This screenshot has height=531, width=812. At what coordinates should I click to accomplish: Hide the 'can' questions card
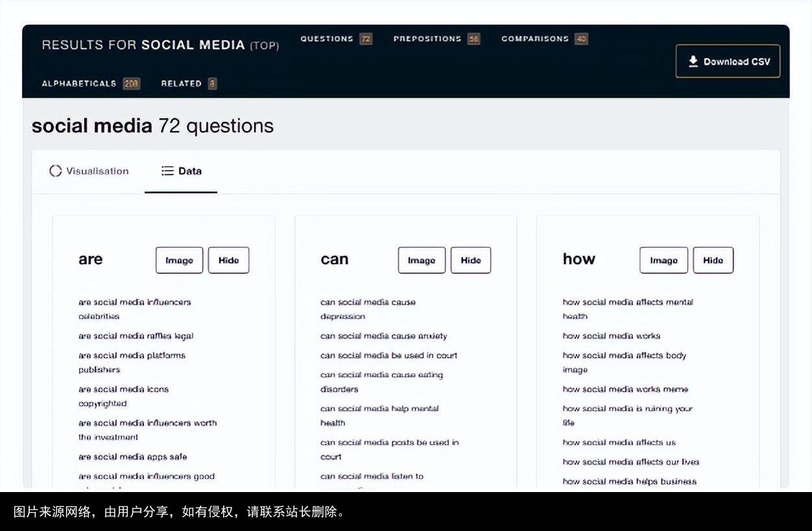[471, 260]
